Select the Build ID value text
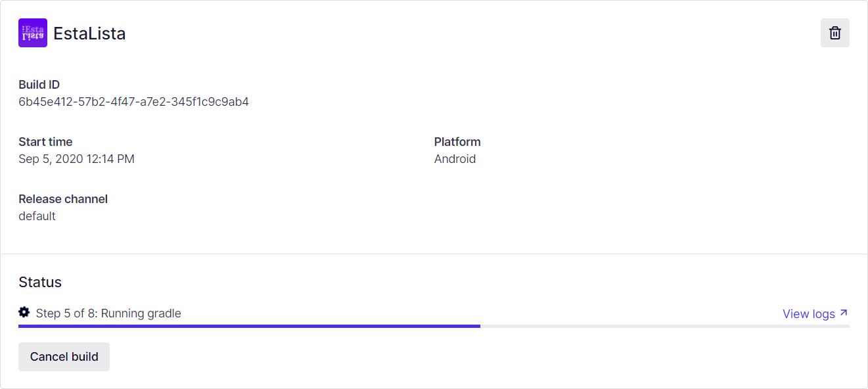 (133, 102)
